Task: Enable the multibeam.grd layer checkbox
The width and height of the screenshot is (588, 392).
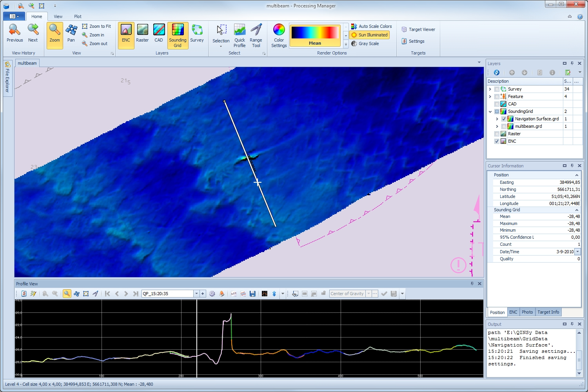Action: tap(504, 126)
